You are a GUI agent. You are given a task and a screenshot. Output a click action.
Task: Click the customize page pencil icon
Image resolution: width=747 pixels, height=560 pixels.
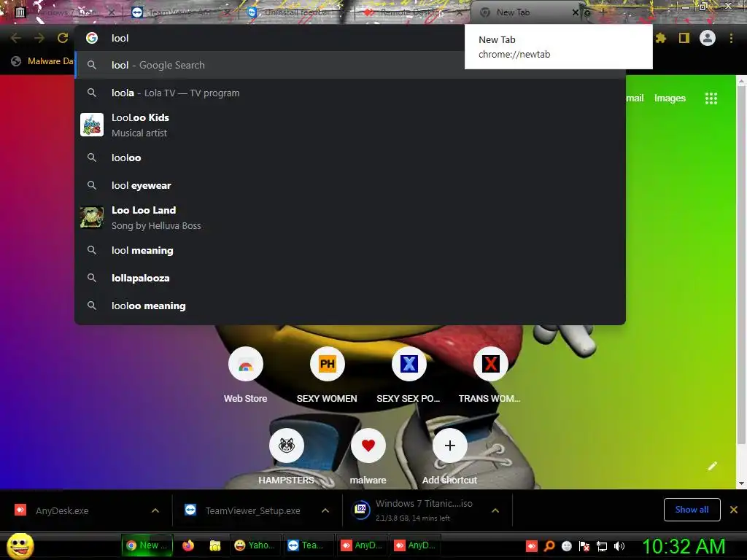712,466
